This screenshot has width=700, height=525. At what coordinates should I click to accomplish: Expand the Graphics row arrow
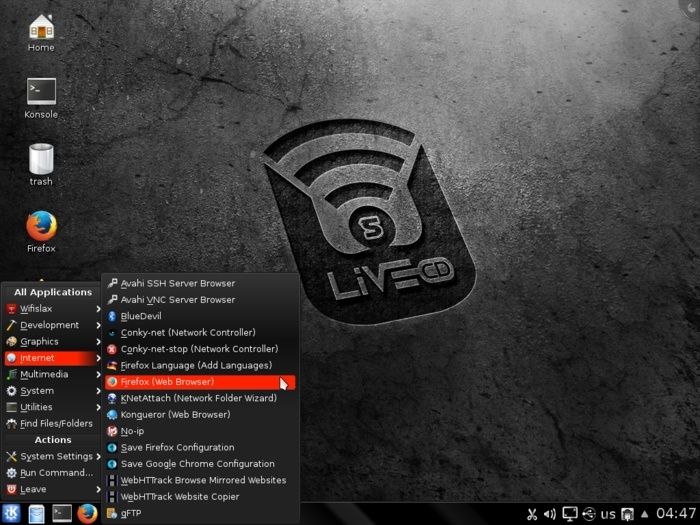point(98,342)
